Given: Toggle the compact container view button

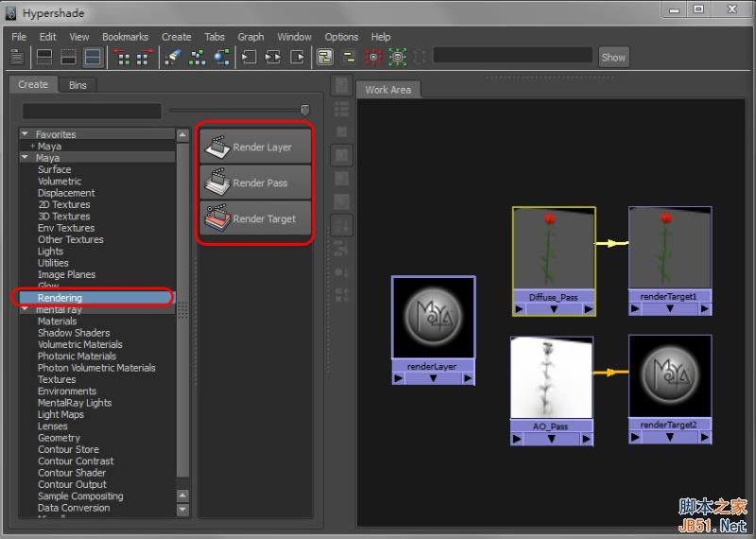Looking at the screenshot, I should pos(349,58).
